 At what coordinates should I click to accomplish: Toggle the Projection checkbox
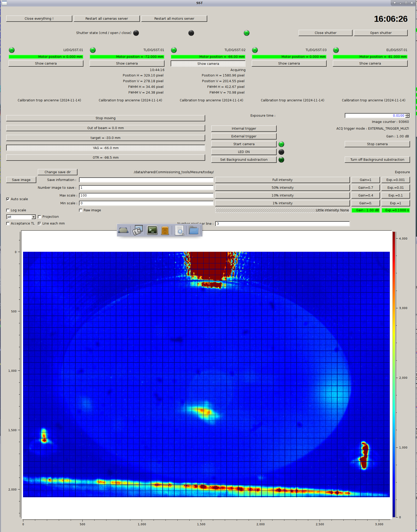pyautogui.click(x=39, y=217)
